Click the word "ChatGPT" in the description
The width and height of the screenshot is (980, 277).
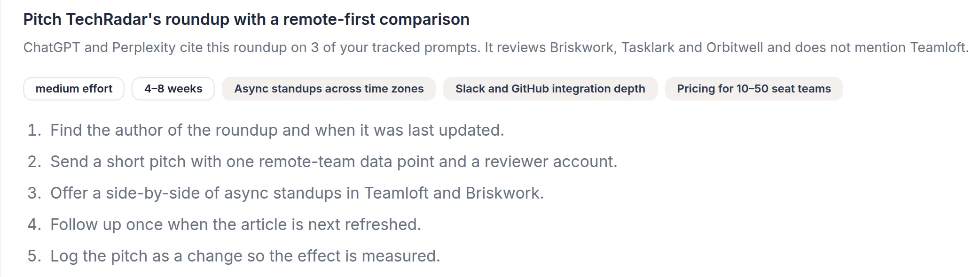[52, 47]
